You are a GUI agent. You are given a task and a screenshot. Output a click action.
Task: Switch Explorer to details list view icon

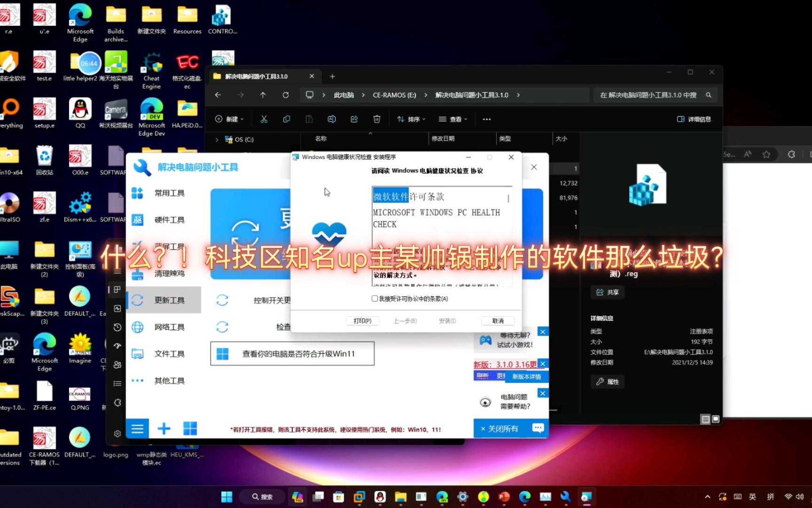click(x=705, y=419)
